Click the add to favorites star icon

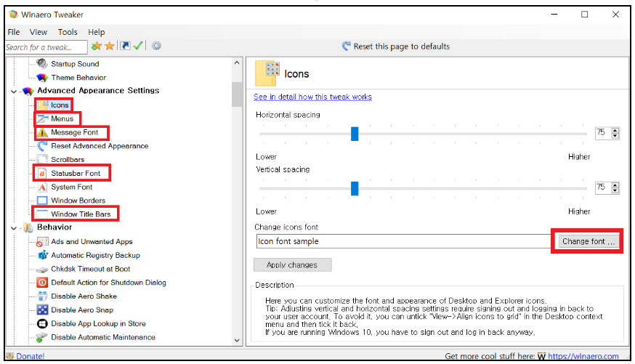pyautogui.click(x=97, y=46)
